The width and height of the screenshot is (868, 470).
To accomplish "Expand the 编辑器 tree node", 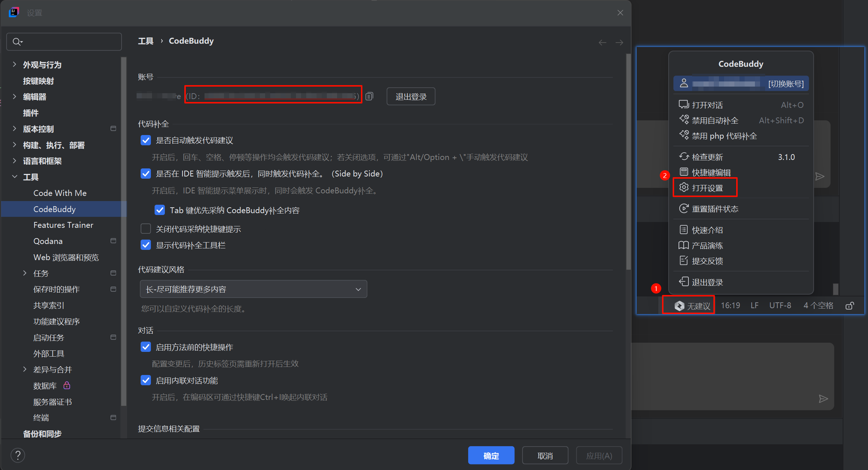I will [x=15, y=97].
